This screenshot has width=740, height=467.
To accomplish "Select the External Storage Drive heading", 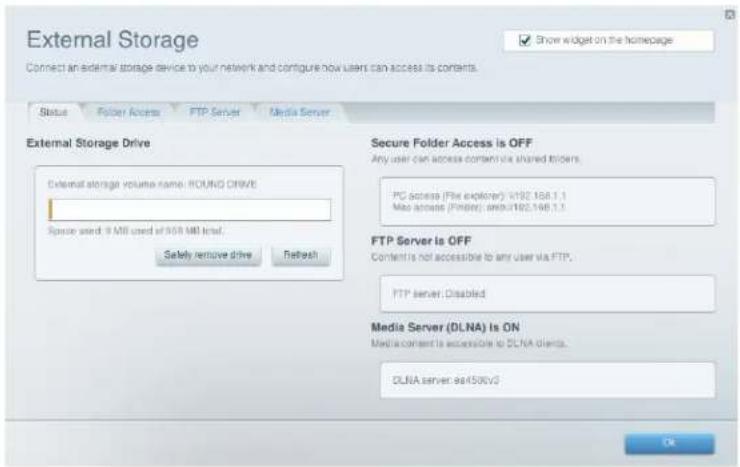I will pyautogui.click(x=88, y=143).
